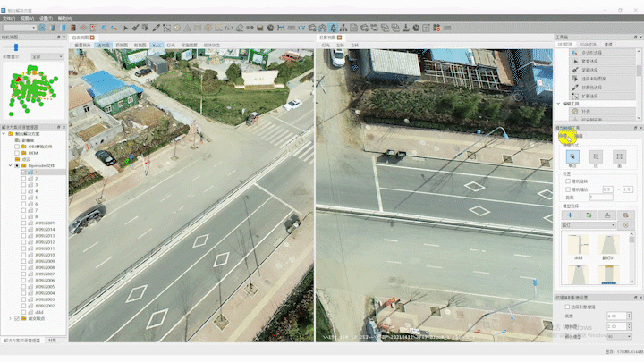Viewport: 644px width, 362px height.
Task: Click front view button in free view
Action: 140,46
